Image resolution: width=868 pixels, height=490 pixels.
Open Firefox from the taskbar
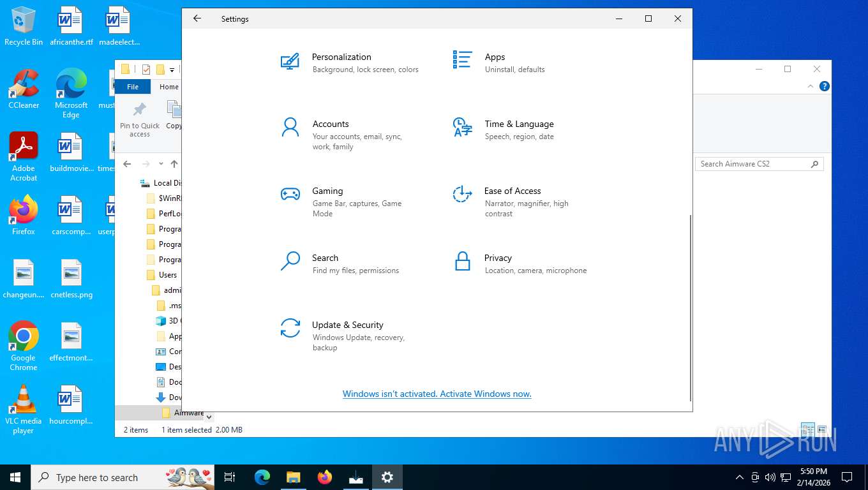click(x=325, y=477)
